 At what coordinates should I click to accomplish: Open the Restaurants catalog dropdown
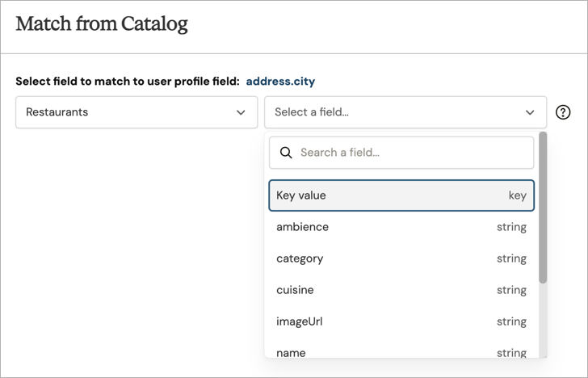[136, 112]
